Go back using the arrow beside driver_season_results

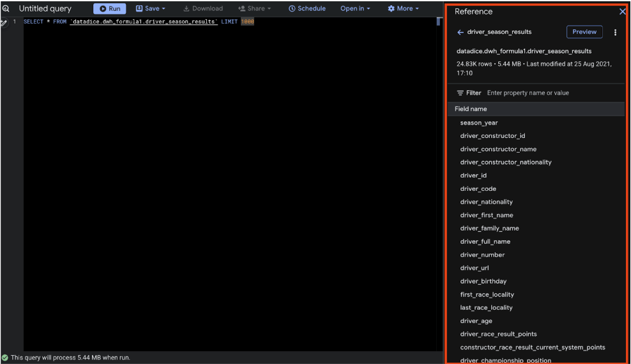460,32
